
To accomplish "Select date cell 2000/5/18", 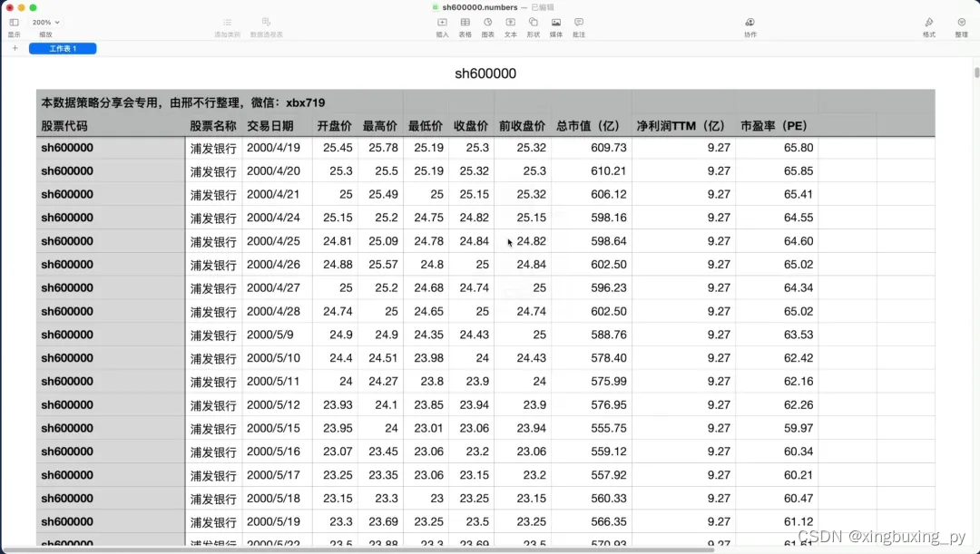I will pyautogui.click(x=277, y=499).
